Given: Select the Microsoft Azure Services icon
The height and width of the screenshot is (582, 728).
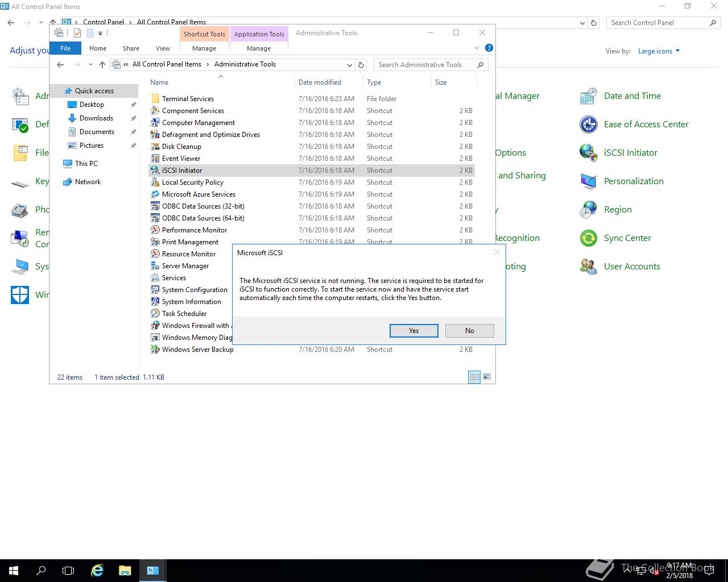Looking at the screenshot, I should coord(155,194).
